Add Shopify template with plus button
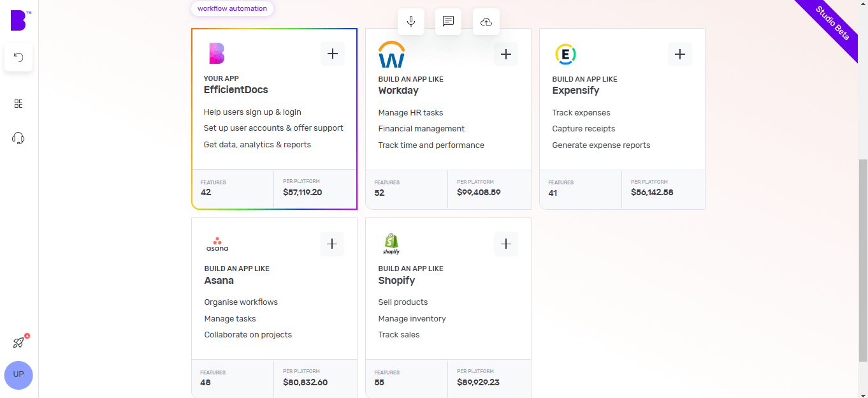The image size is (868, 398). tap(506, 244)
